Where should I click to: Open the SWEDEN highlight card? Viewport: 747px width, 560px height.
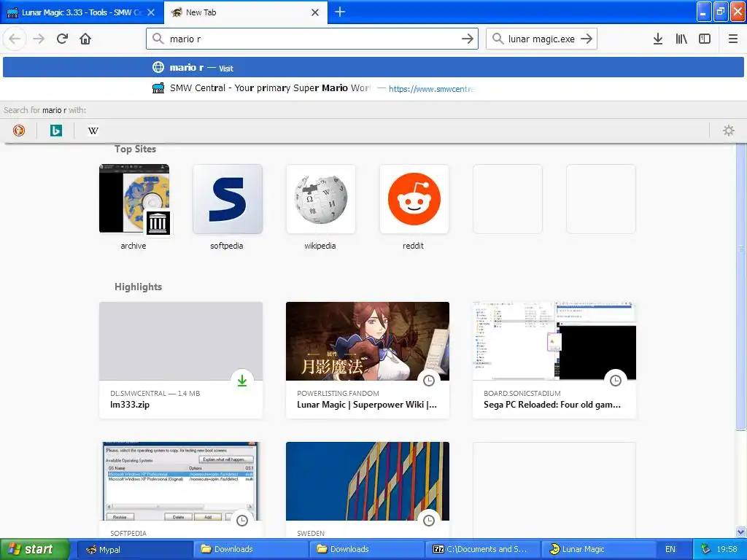368,491
